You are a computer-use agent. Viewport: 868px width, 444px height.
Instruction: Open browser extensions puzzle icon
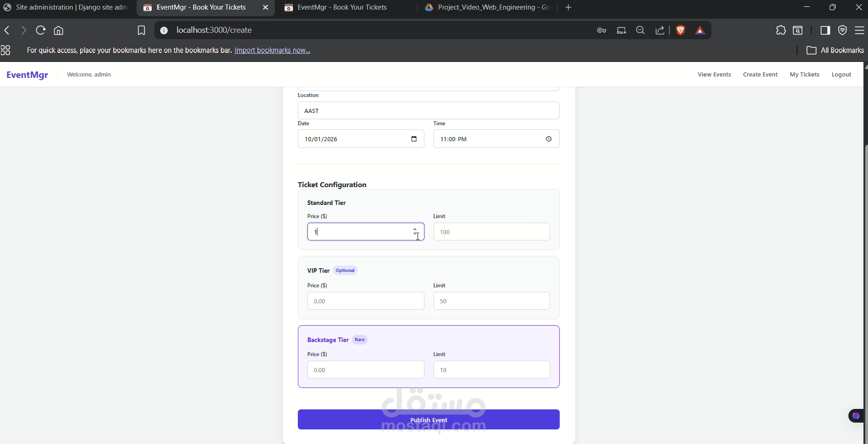coord(781,31)
